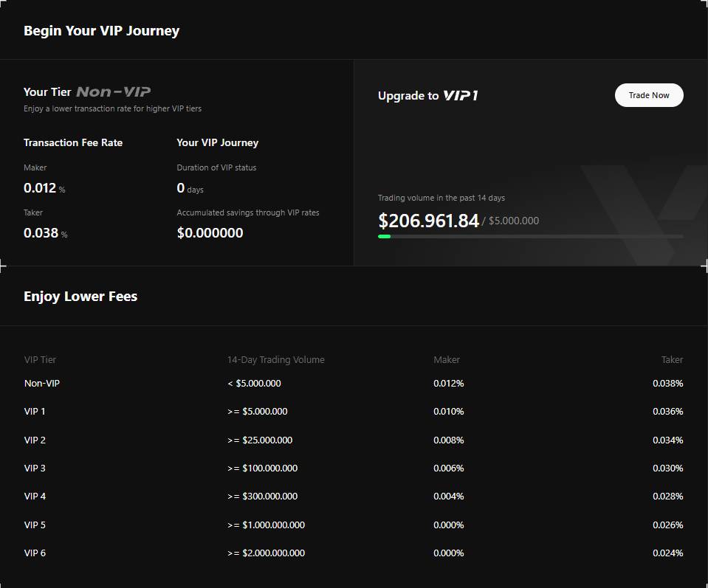Select the VIP 4 row label
The width and height of the screenshot is (708, 588).
coord(35,497)
